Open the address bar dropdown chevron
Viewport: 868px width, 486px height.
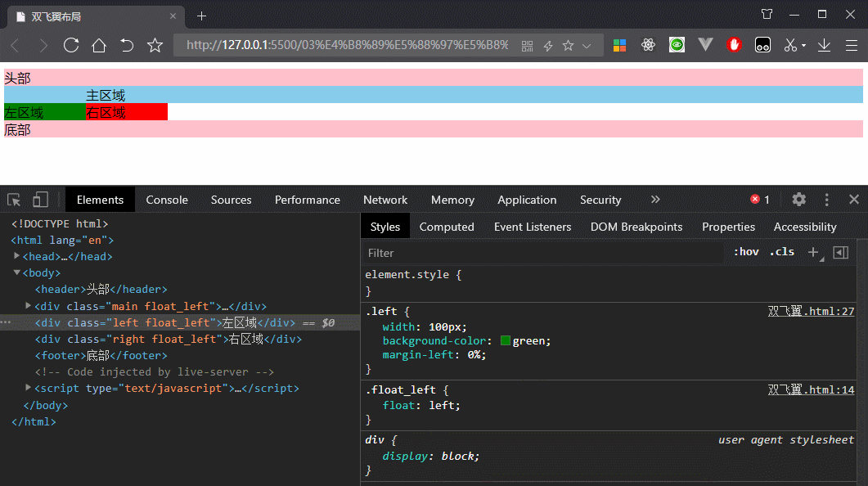(x=587, y=46)
